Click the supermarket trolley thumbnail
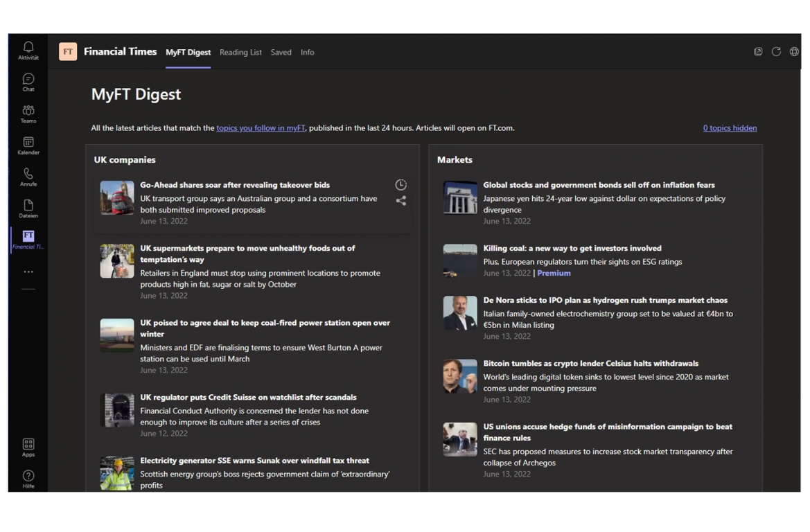This screenshot has width=810, height=532. [116, 261]
